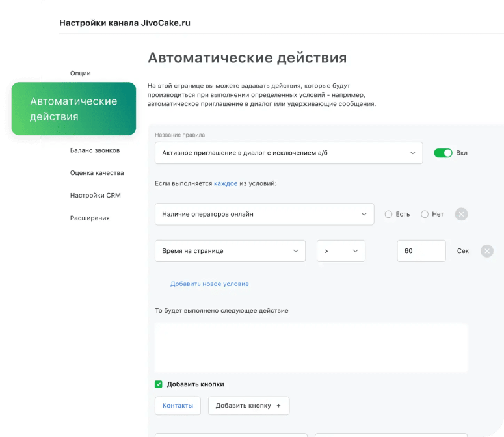Go to Баланс звонков section

click(95, 150)
